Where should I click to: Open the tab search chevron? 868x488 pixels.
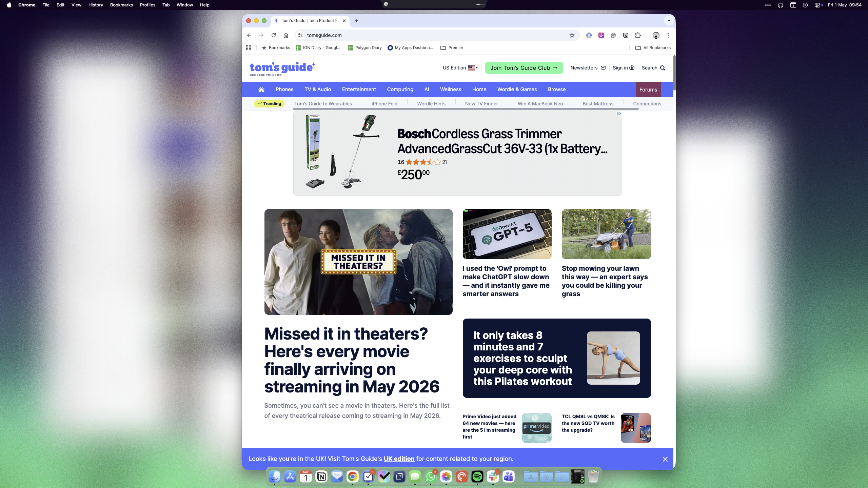click(x=669, y=21)
